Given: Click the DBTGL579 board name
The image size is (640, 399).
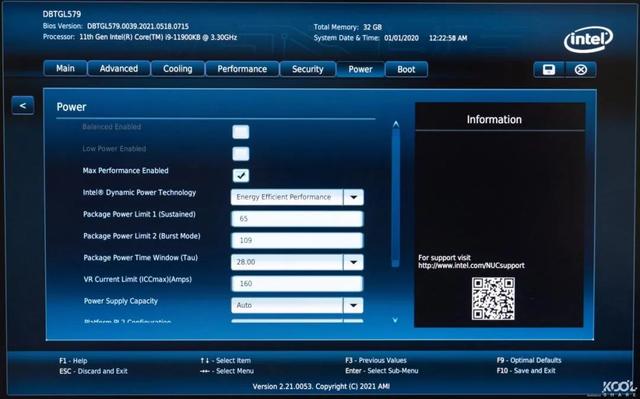Looking at the screenshot, I should pos(62,14).
